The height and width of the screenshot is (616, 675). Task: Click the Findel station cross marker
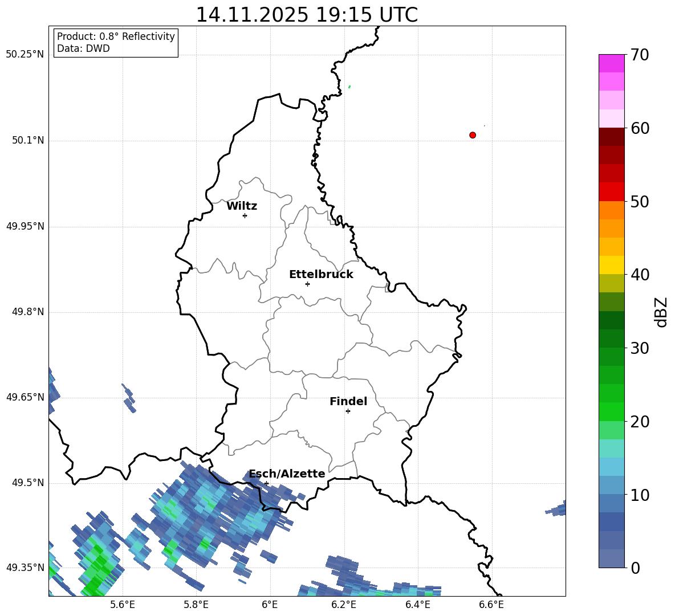click(x=348, y=411)
